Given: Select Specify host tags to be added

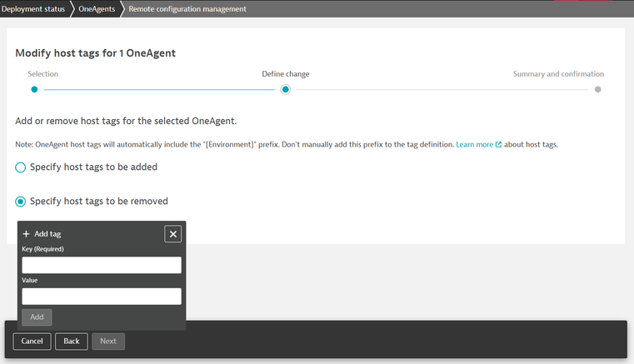Looking at the screenshot, I should coord(21,167).
